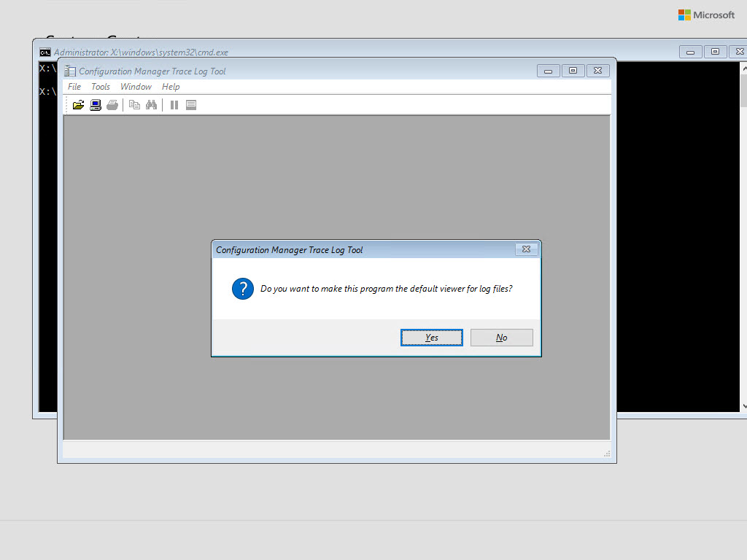Image resolution: width=747 pixels, height=560 pixels.
Task: Find text using the binoculars icon
Action: 151,104
